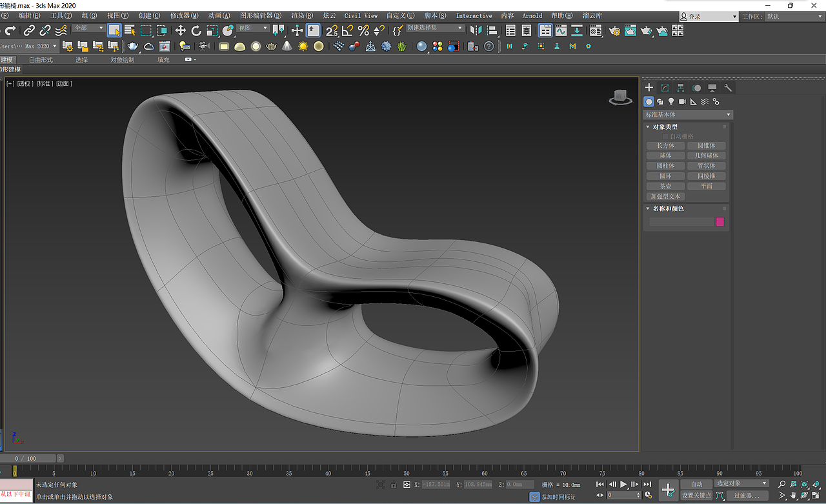This screenshot has height=504, width=826.
Task: Open the Arnold menu
Action: tap(532, 15)
